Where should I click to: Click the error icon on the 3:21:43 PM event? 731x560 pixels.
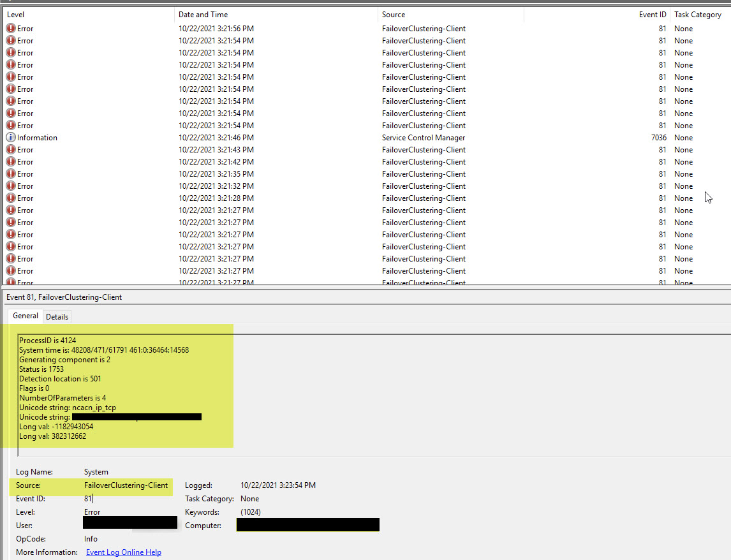point(10,149)
